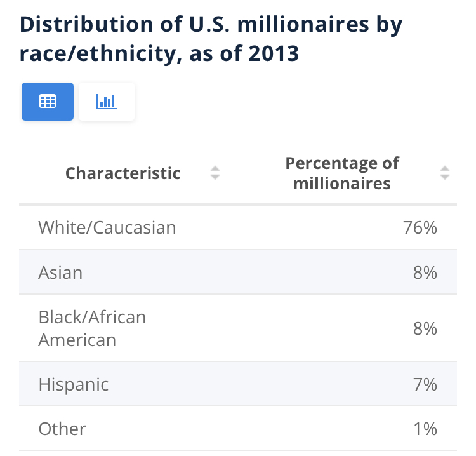
Task: Switch to table view icon
Action: 48,102
